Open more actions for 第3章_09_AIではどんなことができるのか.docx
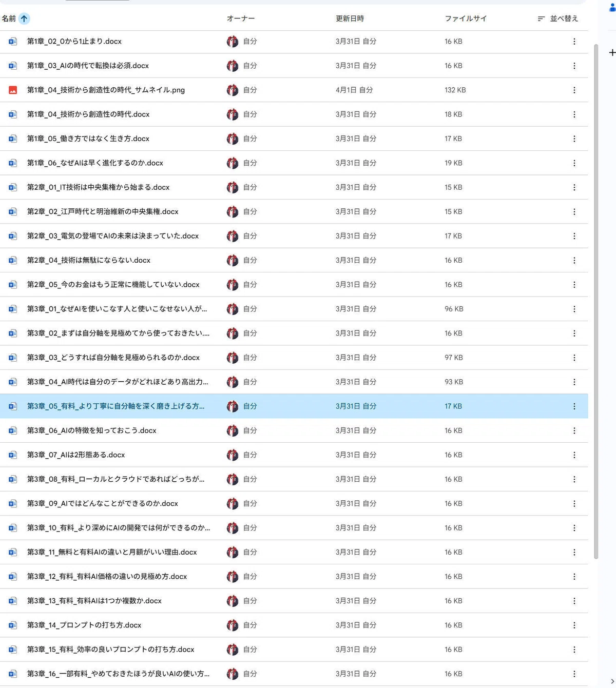The image size is (616, 688). point(574,504)
